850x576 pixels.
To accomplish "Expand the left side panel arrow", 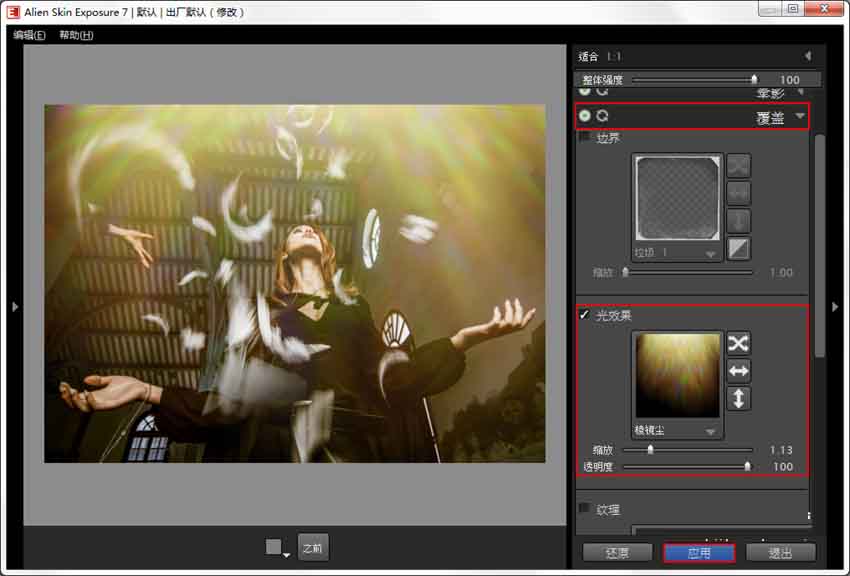I will click(14, 307).
